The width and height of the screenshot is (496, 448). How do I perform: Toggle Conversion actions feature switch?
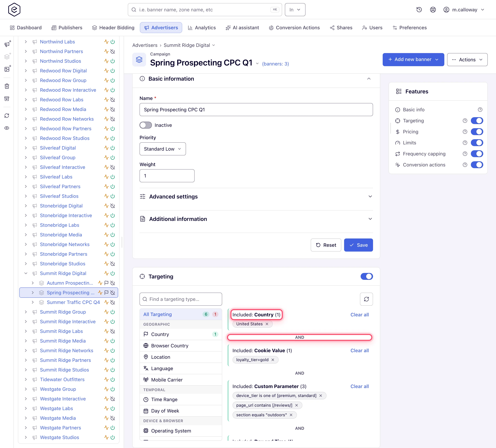click(477, 165)
